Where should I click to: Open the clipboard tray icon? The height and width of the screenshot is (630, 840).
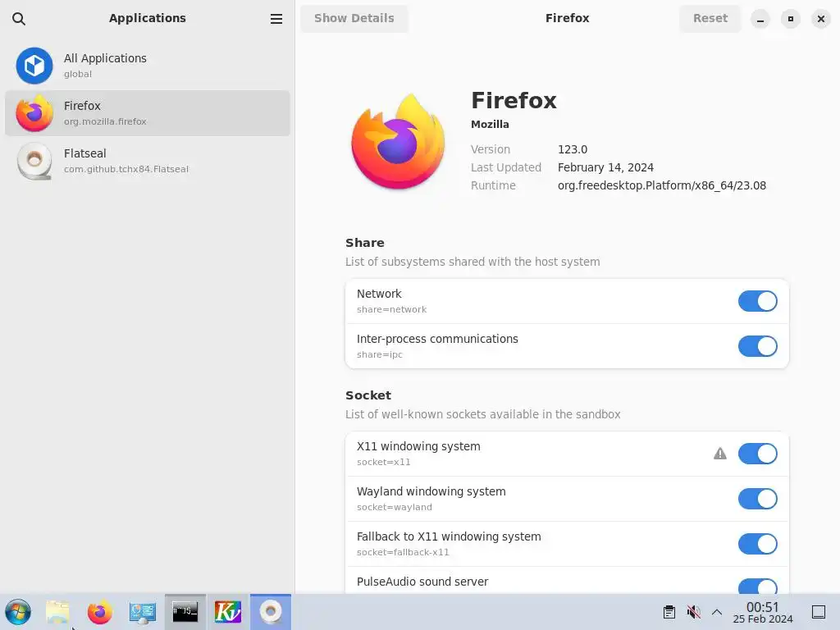669,612
